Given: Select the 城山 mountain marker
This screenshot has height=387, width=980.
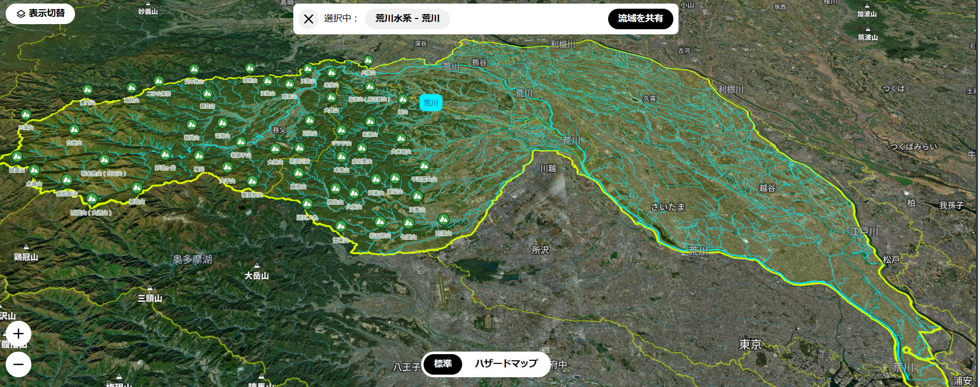Looking at the screenshot, I should 403,99.
